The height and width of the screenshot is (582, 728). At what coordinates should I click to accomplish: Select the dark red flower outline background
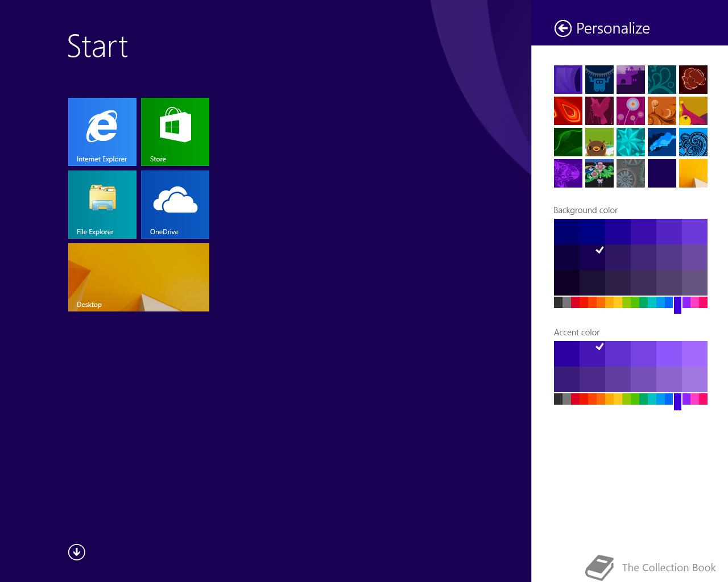point(693,80)
